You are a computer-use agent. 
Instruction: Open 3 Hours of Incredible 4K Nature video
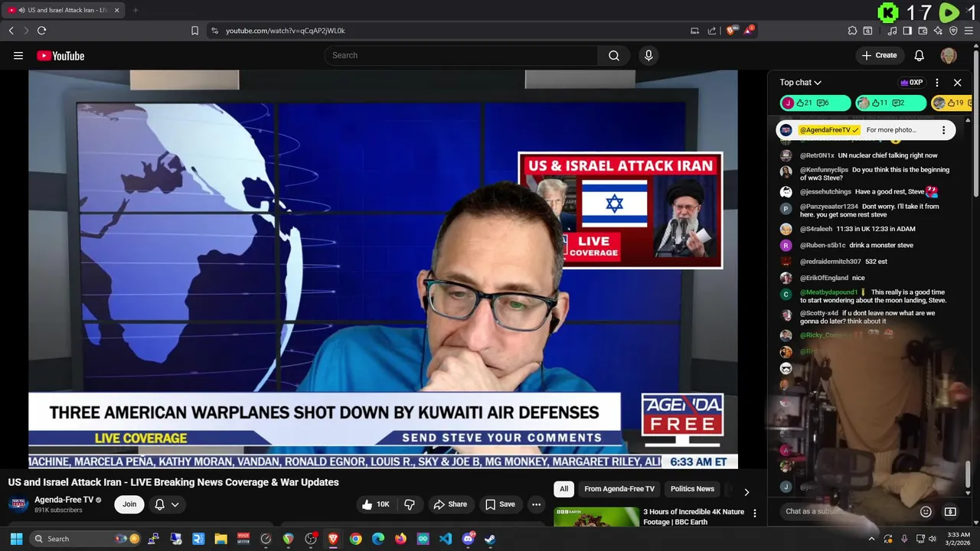(x=694, y=517)
